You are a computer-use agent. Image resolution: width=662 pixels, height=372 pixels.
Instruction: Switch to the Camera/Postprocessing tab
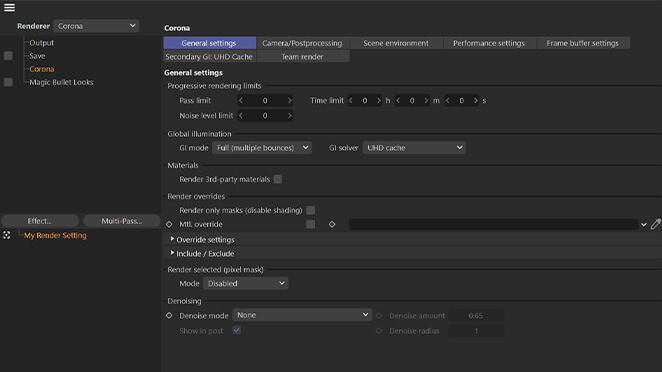pyautogui.click(x=303, y=43)
